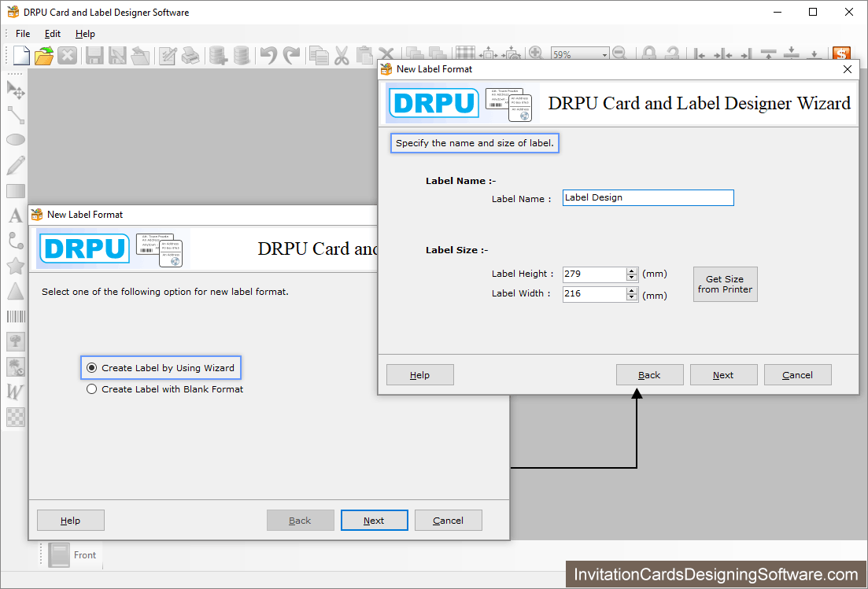This screenshot has height=589, width=868.
Task: Select the Arc curve tool
Action: [16, 241]
